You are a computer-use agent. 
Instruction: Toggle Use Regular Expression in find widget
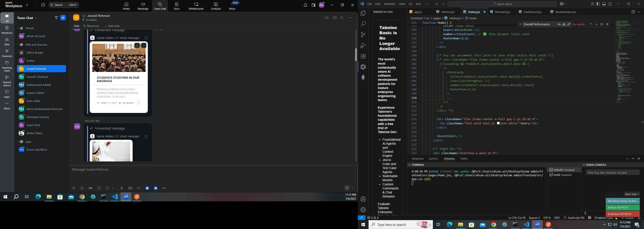point(569,24)
